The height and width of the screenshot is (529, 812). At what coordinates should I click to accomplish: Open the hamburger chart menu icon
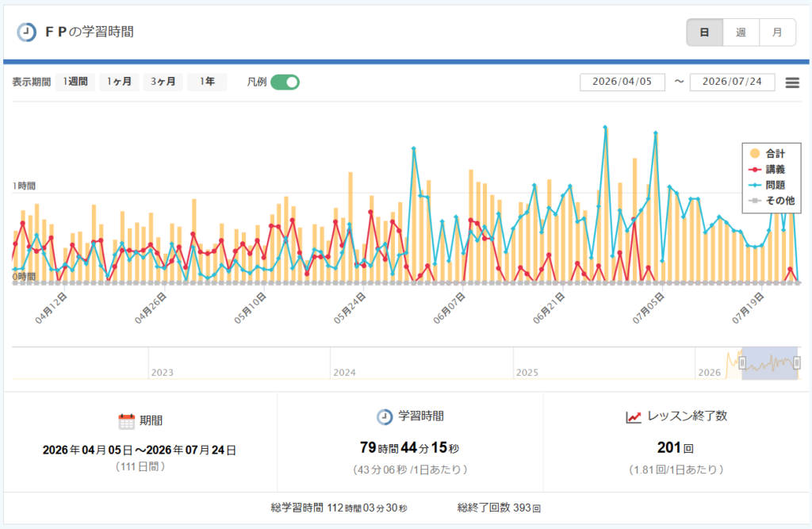tap(792, 82)
